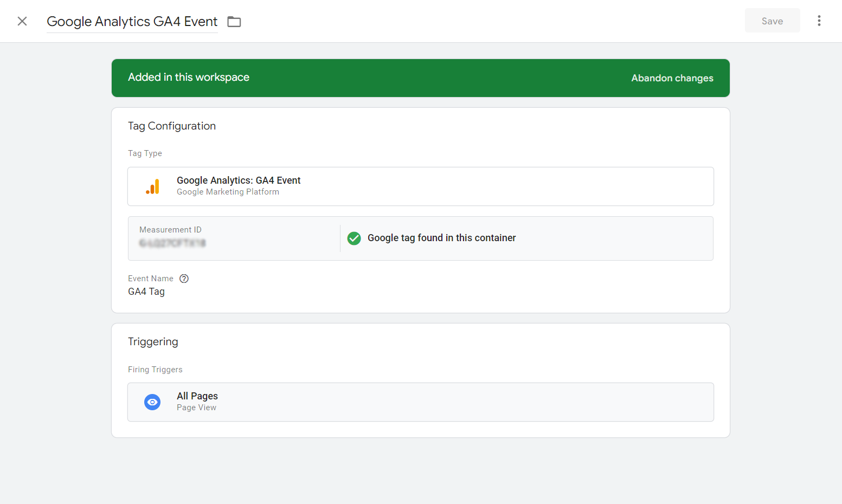The image size is (842, 504).
Task: Click the 'Measurement ID' label
Action: [x=170, y=230]
